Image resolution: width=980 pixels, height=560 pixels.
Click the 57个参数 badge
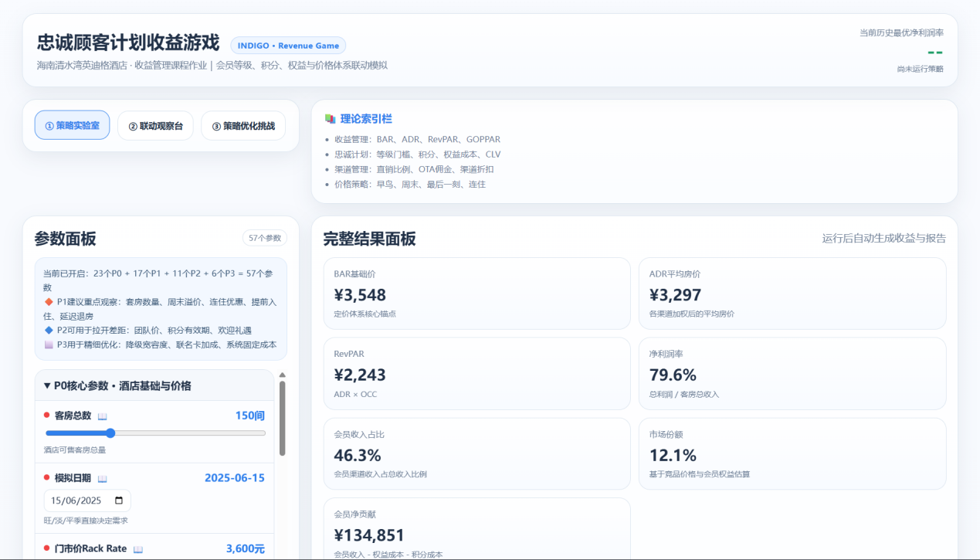[x=265, y=238]
